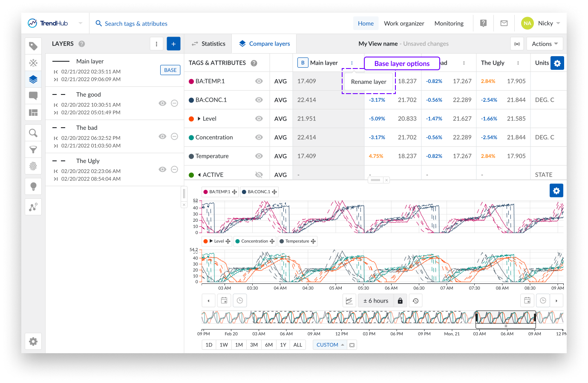Toggle visibility of The good layer

point(162,103)
